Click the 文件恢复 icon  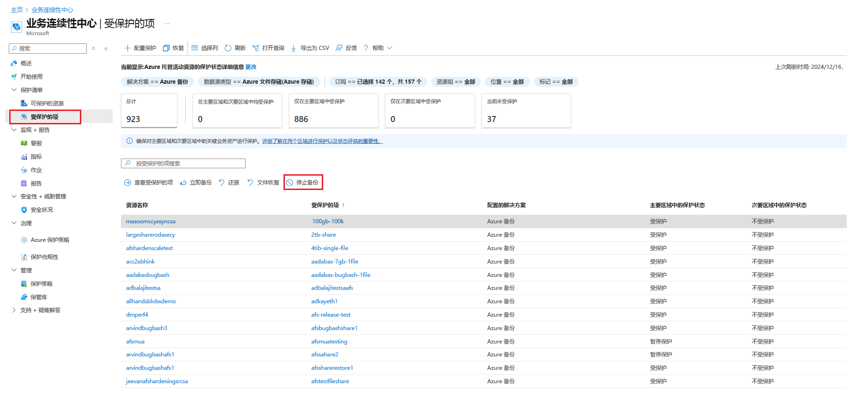[250, 183]
